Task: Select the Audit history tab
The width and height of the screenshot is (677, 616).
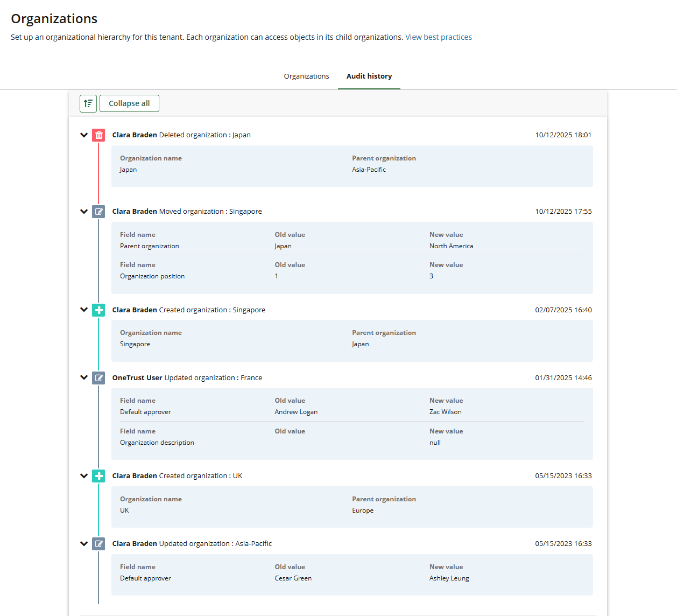Action: tap(369, 76)
